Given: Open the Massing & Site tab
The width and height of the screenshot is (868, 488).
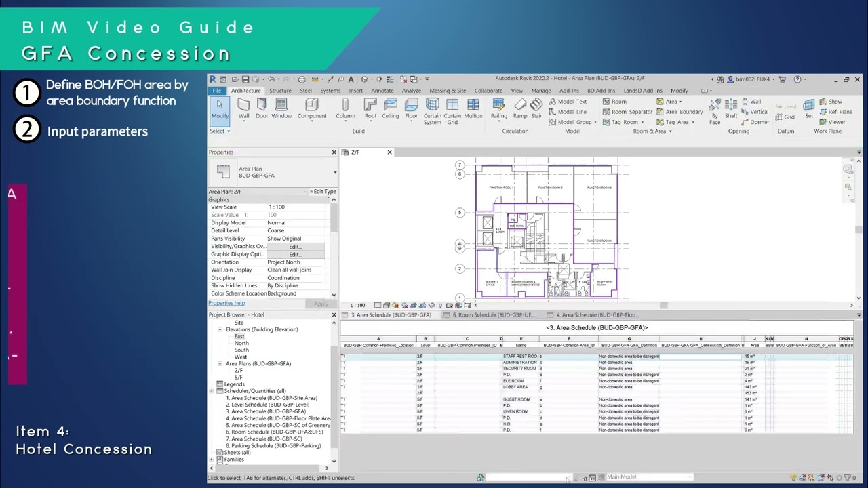Looking at the screenshot, I should coord(448,91).
